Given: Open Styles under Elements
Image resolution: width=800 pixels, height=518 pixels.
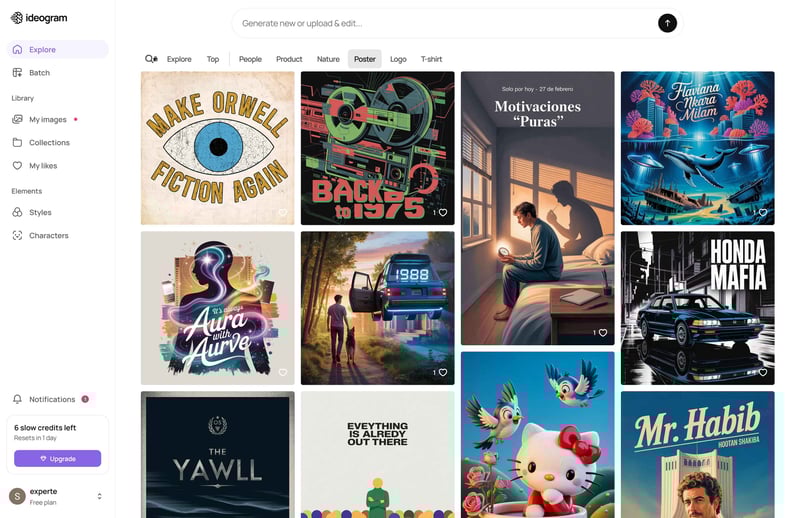Looking at the screenshot, I should 40,213.
